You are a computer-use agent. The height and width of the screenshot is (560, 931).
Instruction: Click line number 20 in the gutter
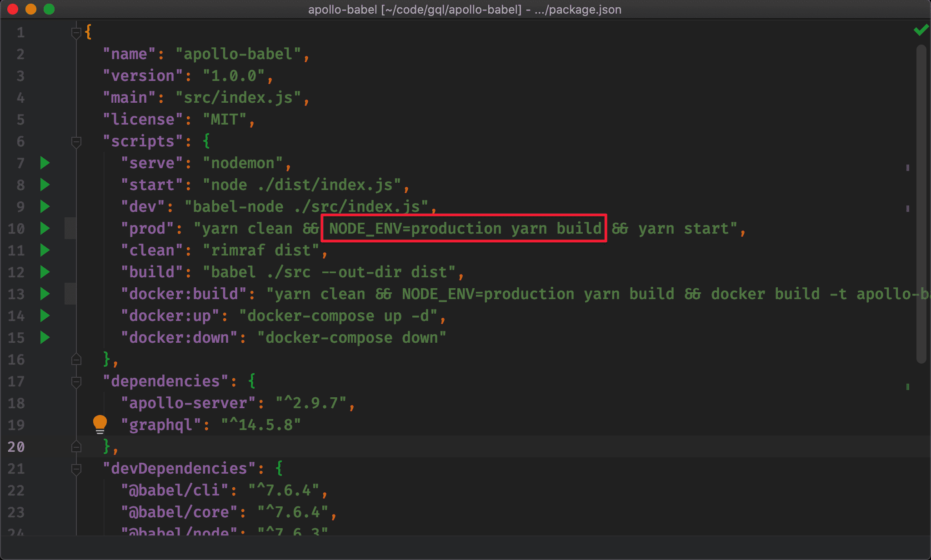[x=16, y=447]
